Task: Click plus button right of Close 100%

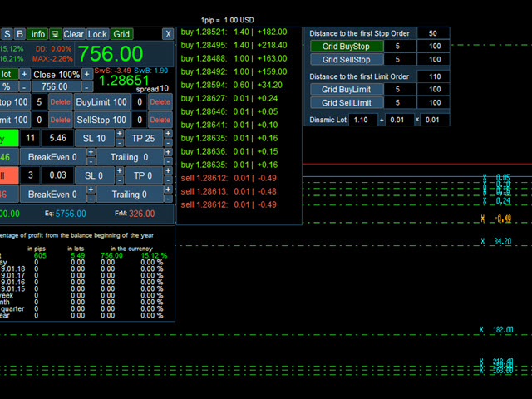Action: click(x=86, y=74)
